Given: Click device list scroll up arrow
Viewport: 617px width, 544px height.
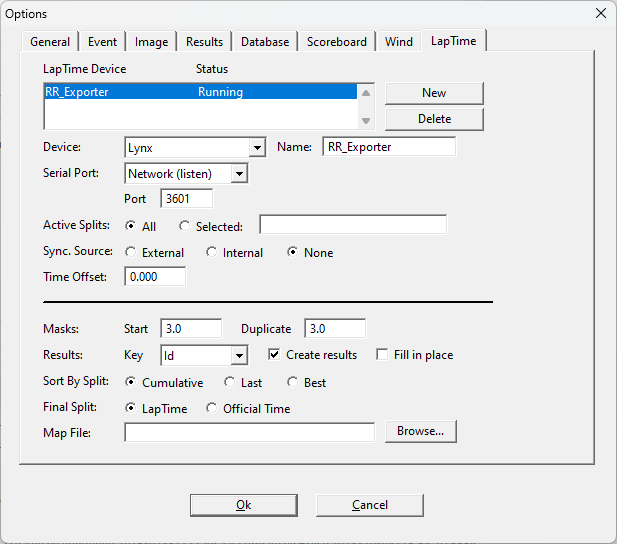Looking at the screenshot, I should point(366,93).
